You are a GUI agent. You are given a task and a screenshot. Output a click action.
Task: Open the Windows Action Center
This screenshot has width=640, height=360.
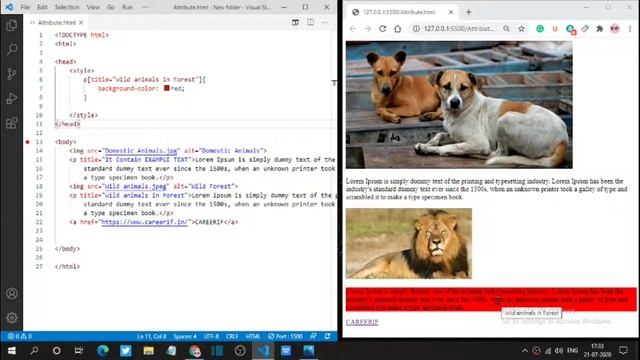point(623,350)
